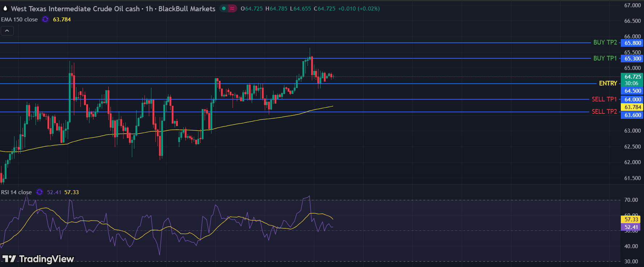Click the SELL TP1 line label
This screenshot has height=267, width=644.
[x=604, y=99]
